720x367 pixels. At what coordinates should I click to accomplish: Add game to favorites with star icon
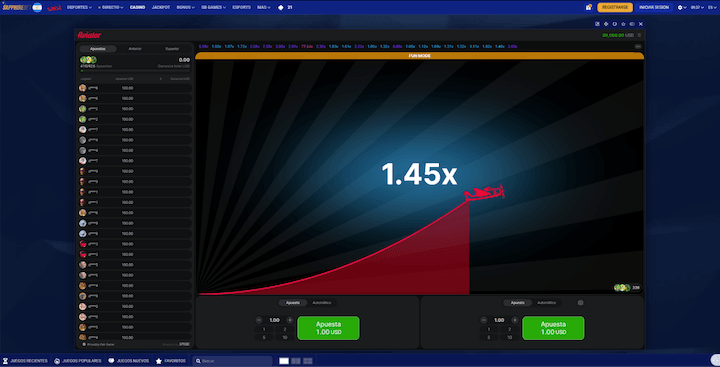pos(624,24)
